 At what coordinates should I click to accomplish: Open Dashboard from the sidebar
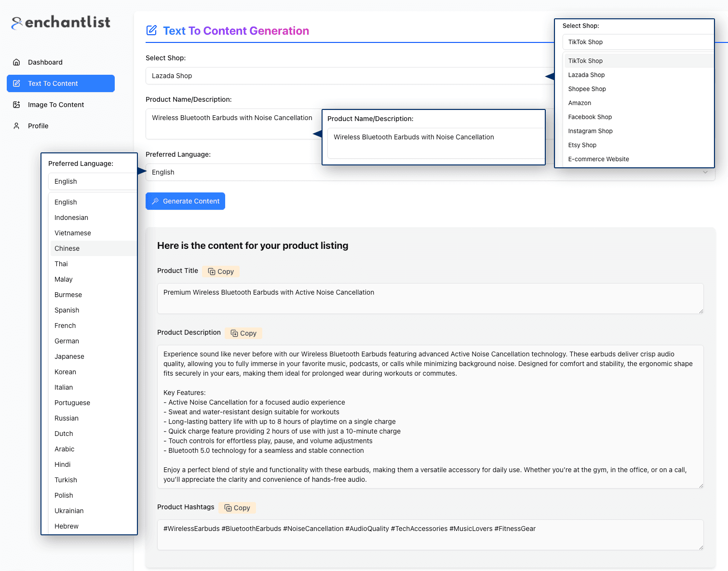(45, 62)
